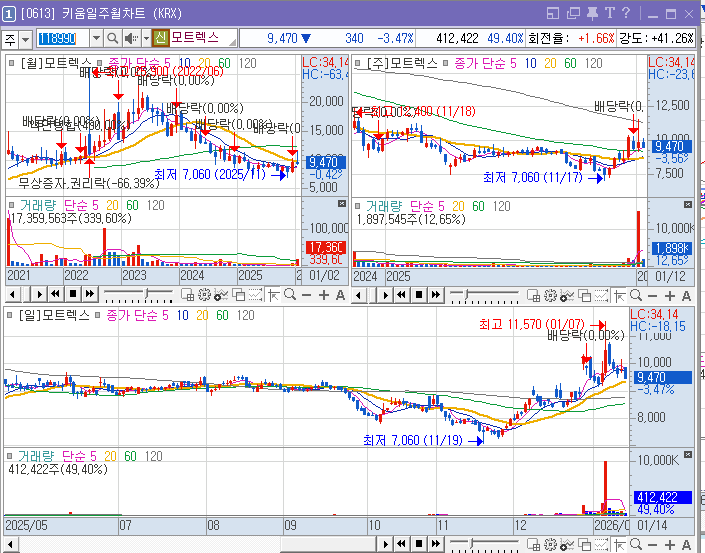Click the 모트렉스 stock name field
Screen dimensions: 705x553
coord(203,38)
